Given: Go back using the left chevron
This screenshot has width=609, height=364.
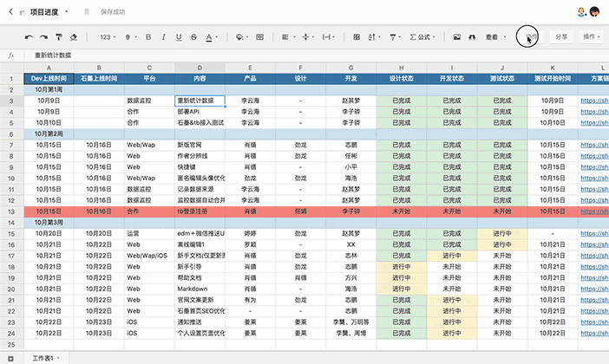Looking at the screenshot, I should tap(11, 12).
